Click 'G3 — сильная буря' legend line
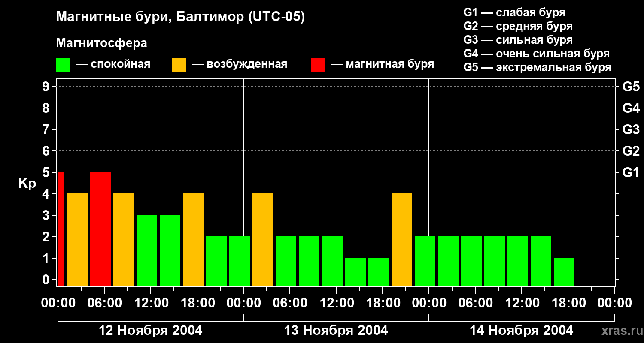644x343 pixels. click(518, 40)
